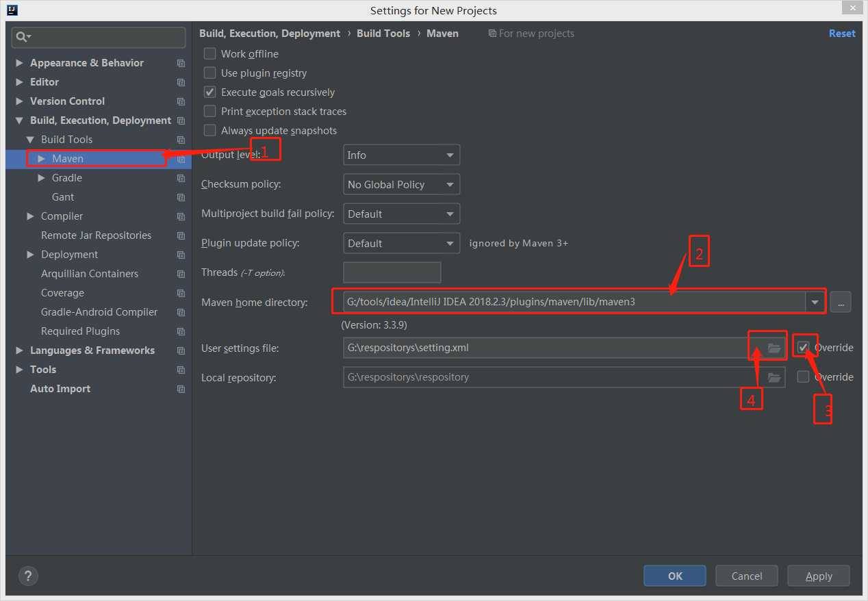Click project-level icon next to Coverage
The image size is (868, 601).
click(181, 293)
